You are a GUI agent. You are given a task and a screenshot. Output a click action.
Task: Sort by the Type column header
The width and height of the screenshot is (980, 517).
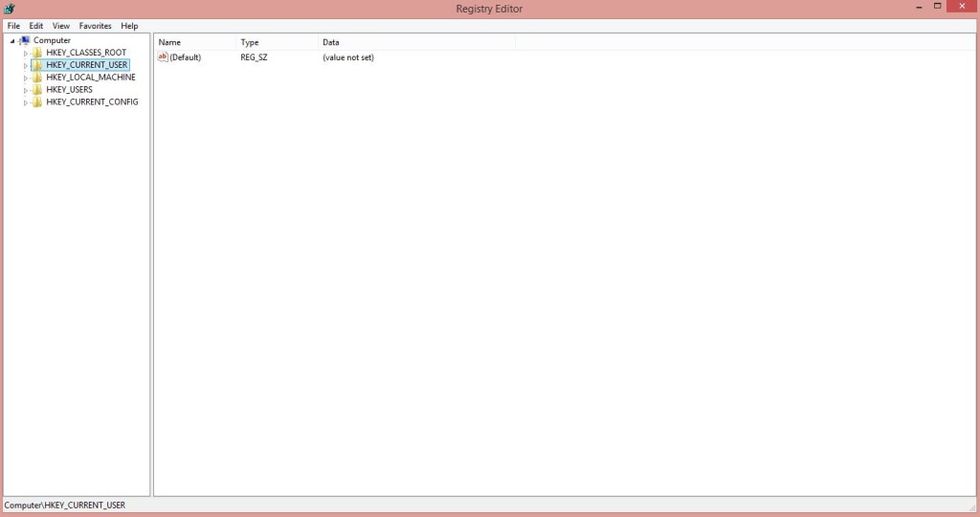(278, 42)
